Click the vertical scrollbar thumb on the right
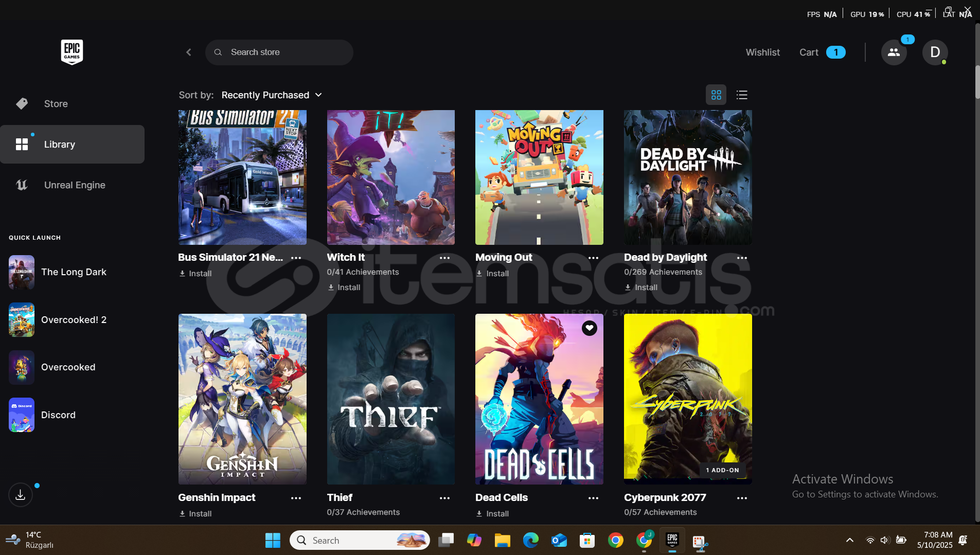 (x=977, y=82)
